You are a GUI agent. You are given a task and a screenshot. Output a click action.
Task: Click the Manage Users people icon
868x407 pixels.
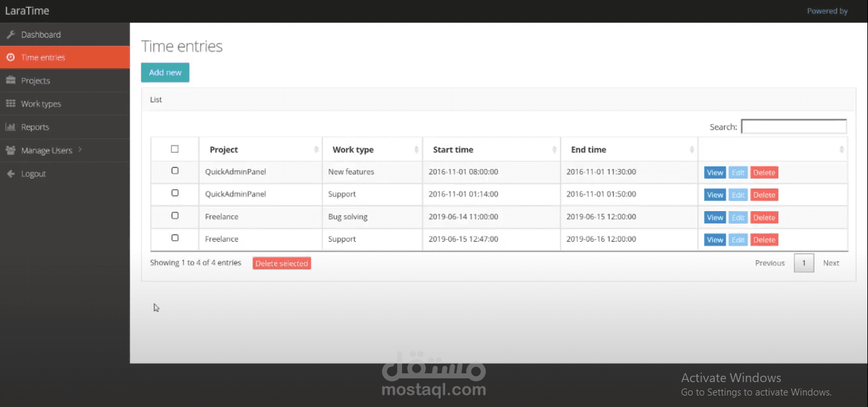point(10,151)
